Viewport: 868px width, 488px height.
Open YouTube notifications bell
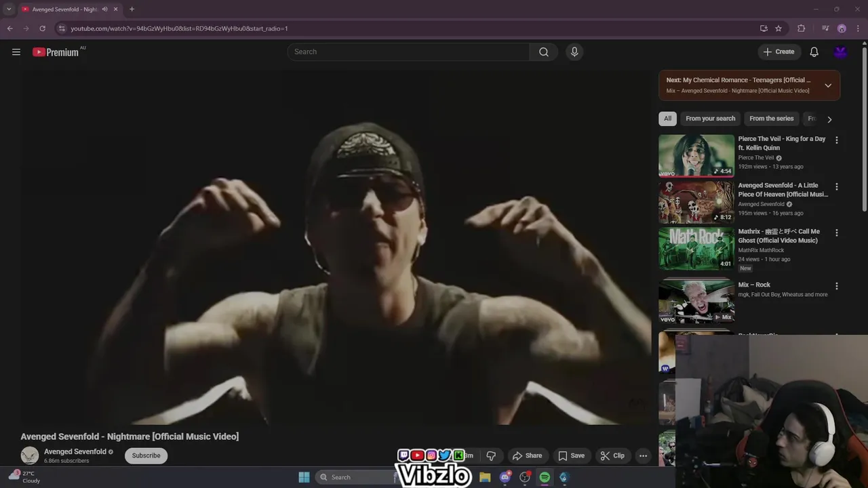(814, 52)
